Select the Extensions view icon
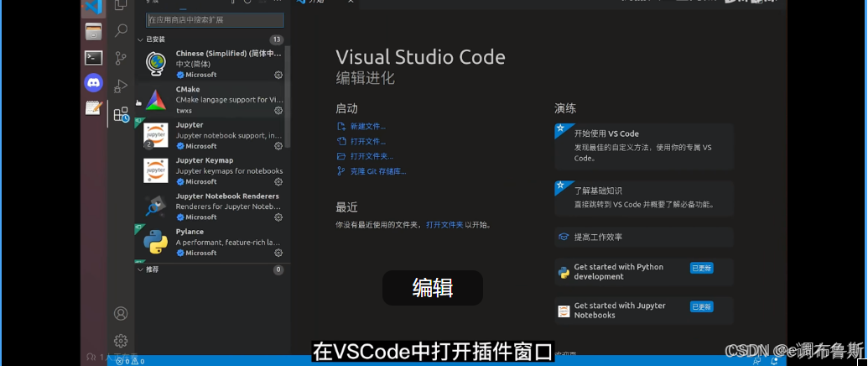868x366 pixels. (x=121, y=115)
